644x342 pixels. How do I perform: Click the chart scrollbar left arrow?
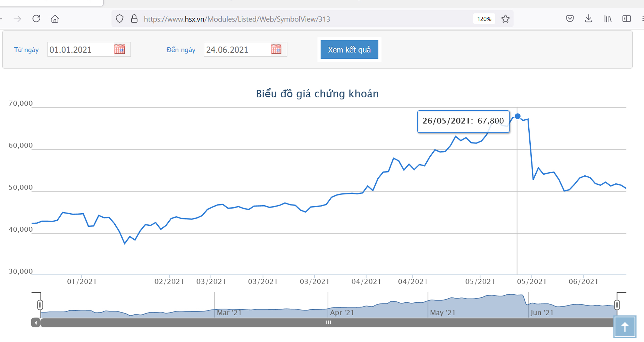click(x=36, y=323)
